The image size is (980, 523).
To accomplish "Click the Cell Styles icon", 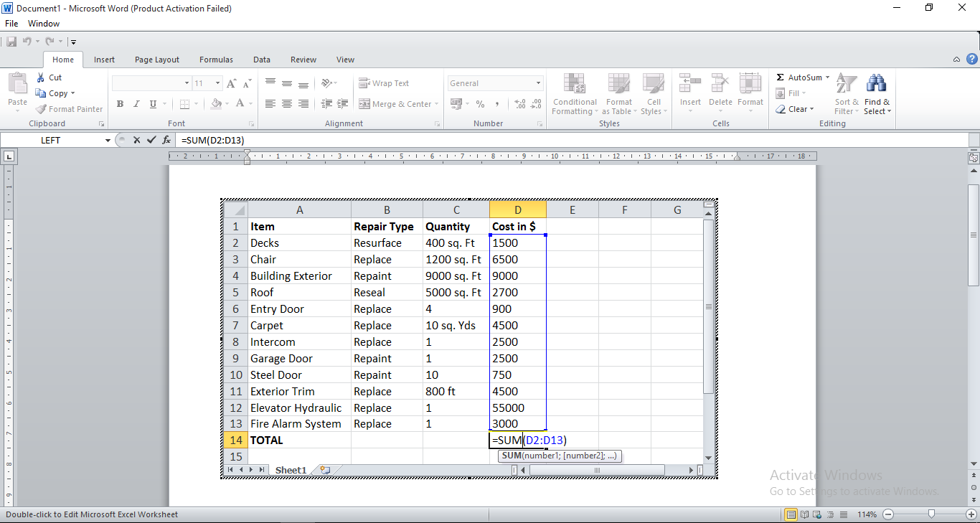I will [654, 94].
